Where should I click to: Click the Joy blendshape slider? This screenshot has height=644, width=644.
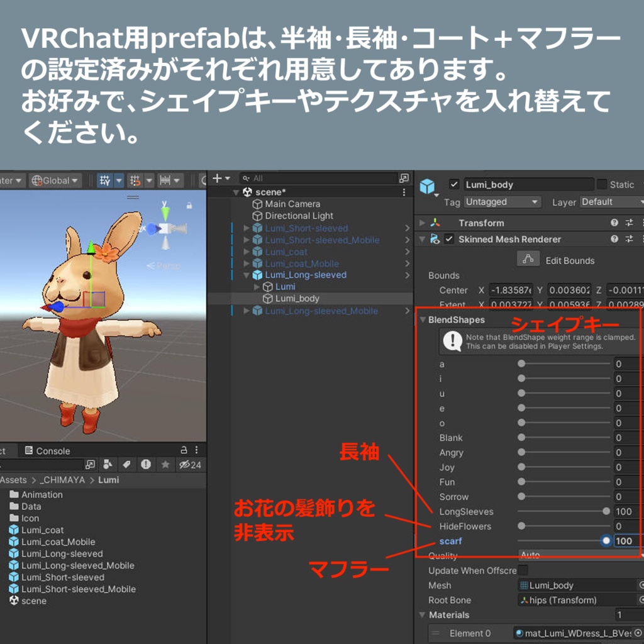[564, 467]
